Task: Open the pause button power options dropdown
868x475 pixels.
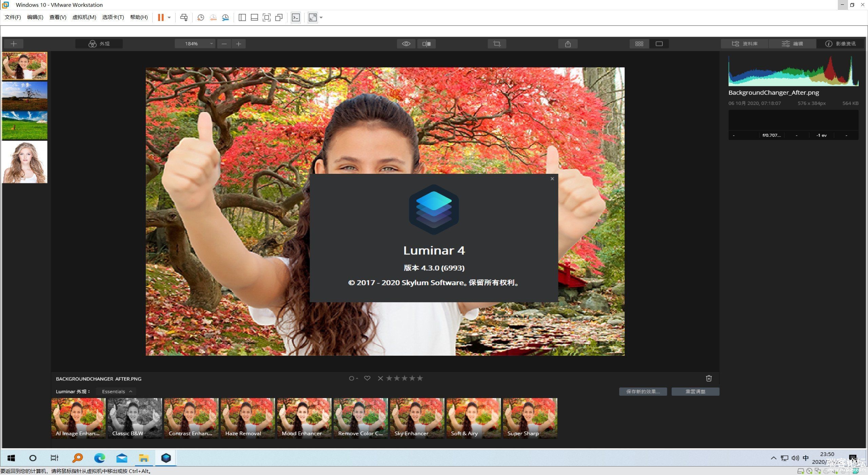Action: tap(169, 17)
